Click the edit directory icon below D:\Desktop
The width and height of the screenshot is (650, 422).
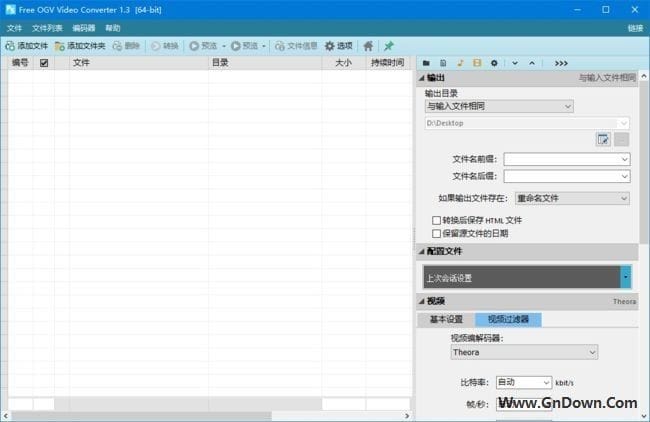click(x=603, y=139)
